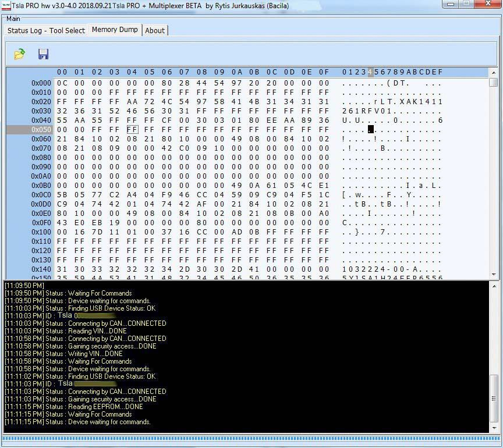Click the 11:11:03 PM ID : Tsla log line
This screenshot has height=448, width=503.
[61, 383]
